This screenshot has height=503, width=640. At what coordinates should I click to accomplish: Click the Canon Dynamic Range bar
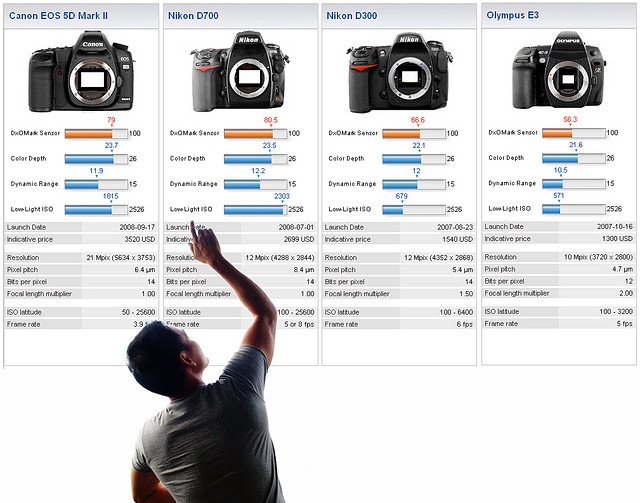point(96,184)
